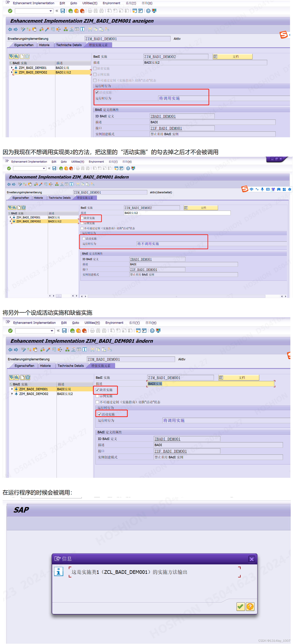This screenshot has height=644, width=293.
Task: Expand ZIM_BADI_DEMO02 node in anzeigen window
Action: pyautogui.click(x=12, y=72)
